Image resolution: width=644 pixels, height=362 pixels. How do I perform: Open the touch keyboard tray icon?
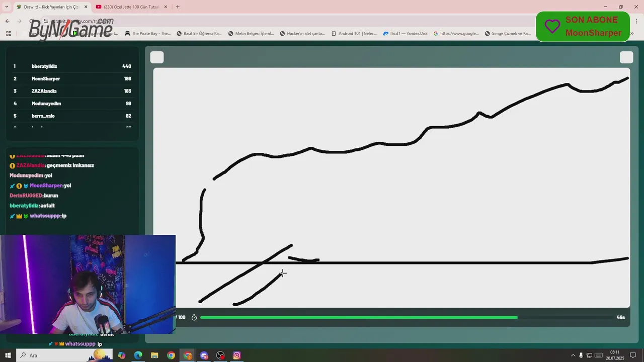[598, 355]
